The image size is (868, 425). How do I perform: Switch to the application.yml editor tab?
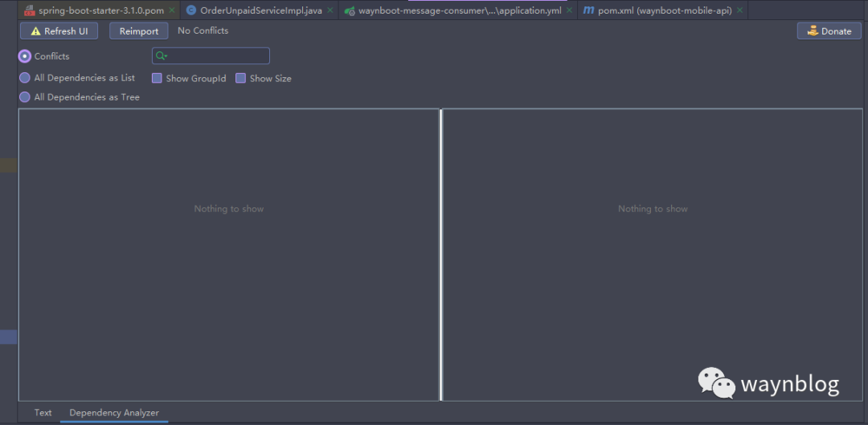460,10
